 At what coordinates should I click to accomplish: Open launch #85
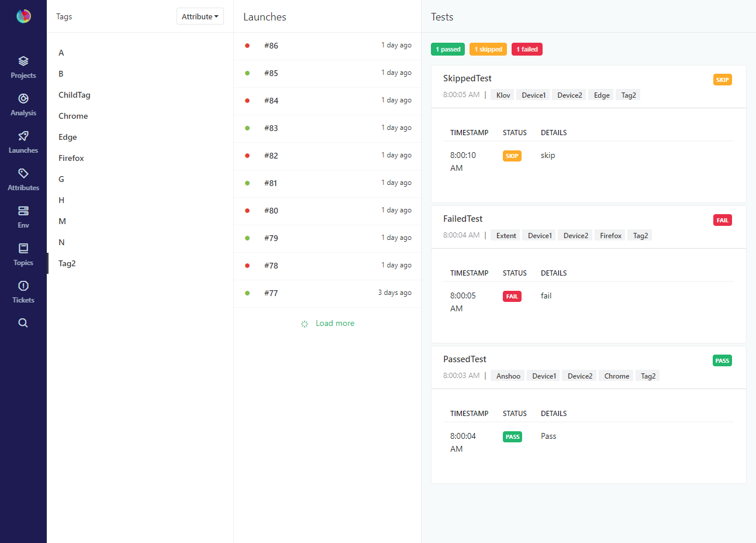click(327, 73)
